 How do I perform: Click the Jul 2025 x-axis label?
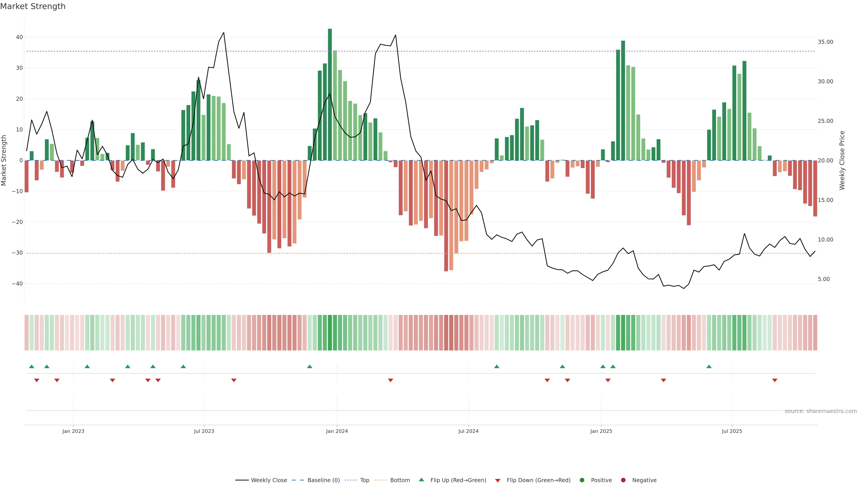[732, 431]
